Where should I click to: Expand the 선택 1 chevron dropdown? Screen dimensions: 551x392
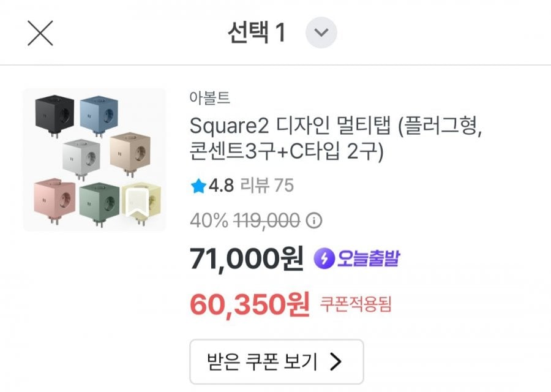tap(321, 33)
